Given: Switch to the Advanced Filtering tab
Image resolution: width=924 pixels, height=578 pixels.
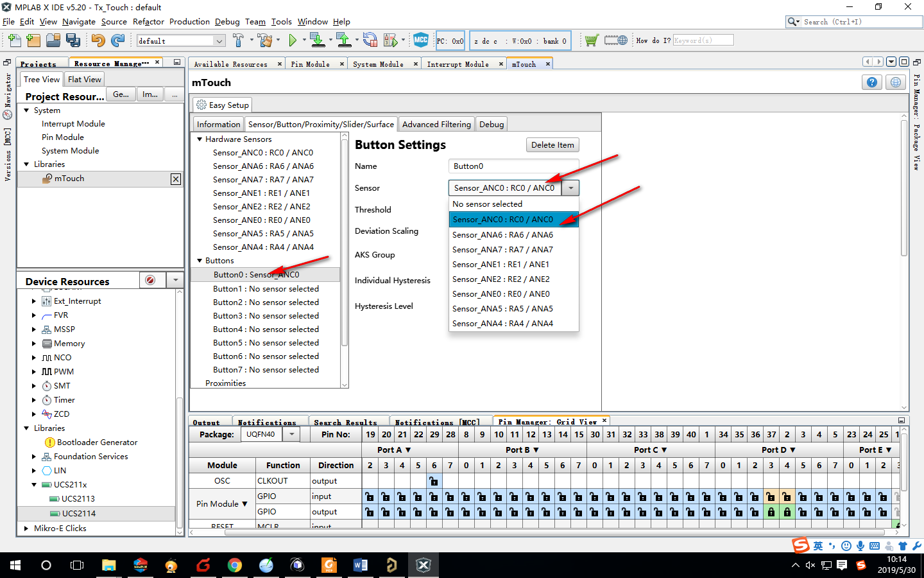Looking at the screenshot, I should coord(437,124).
